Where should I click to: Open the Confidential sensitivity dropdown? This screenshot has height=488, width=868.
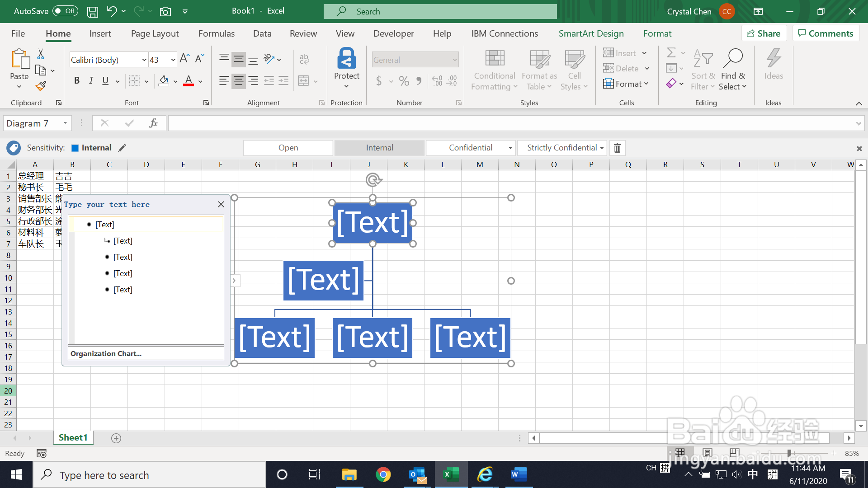[x=510, y=148]
